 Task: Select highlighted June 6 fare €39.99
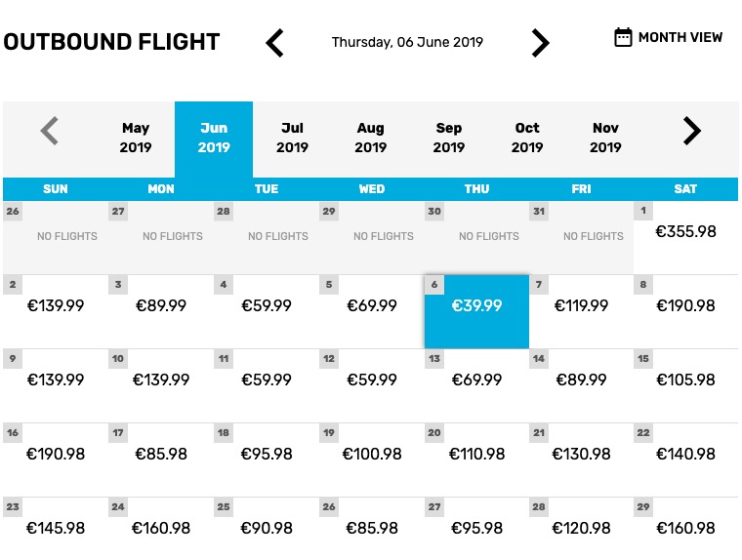click(476, 311)
